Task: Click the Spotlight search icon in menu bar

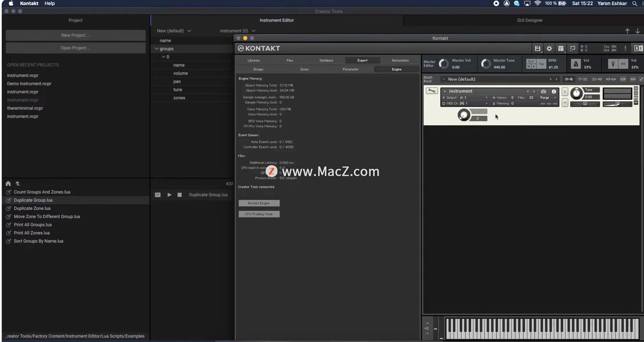Action: (635, 3)
